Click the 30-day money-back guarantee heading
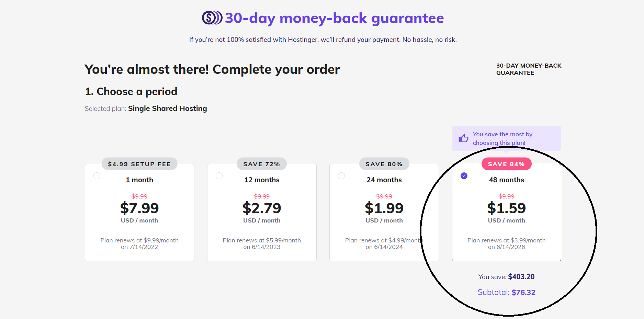644x319 pixels. click(334, 18)
